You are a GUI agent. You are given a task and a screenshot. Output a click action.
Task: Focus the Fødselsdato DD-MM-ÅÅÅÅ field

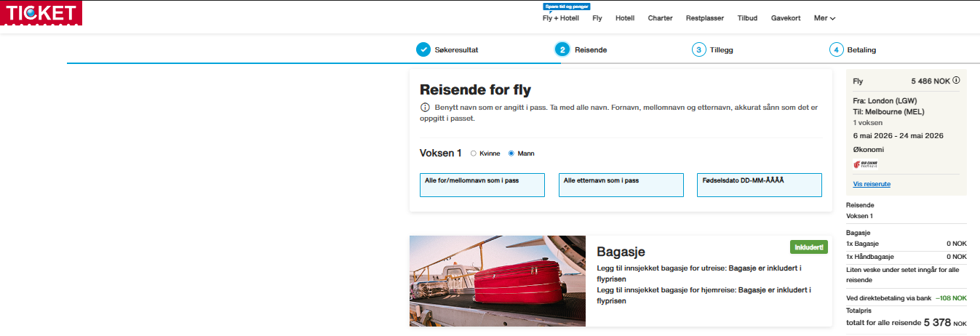pyautogui.click(x=760, y=185)
